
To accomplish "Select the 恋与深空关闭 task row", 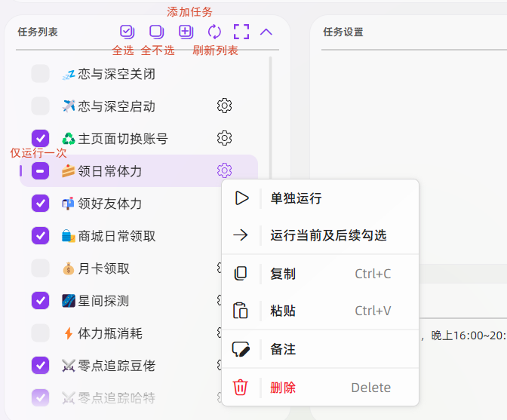I will [x=138, y=74].
